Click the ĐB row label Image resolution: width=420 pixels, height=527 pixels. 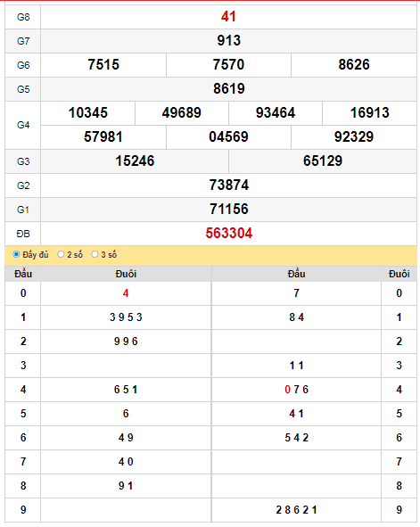23,234
